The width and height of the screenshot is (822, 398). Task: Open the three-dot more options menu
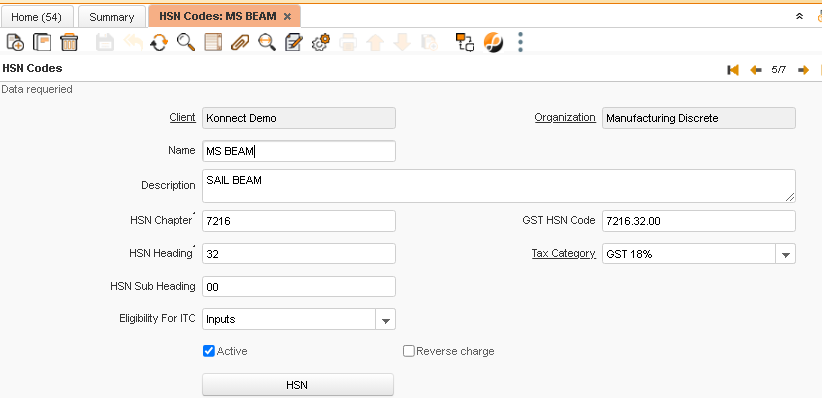tap(520, 42)
